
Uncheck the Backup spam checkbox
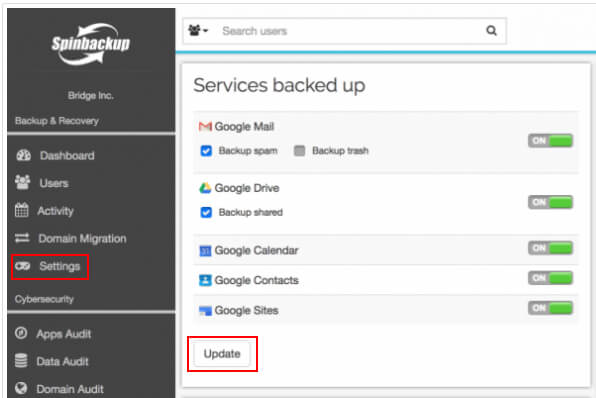pyautogui.click(x=206, y=151)
